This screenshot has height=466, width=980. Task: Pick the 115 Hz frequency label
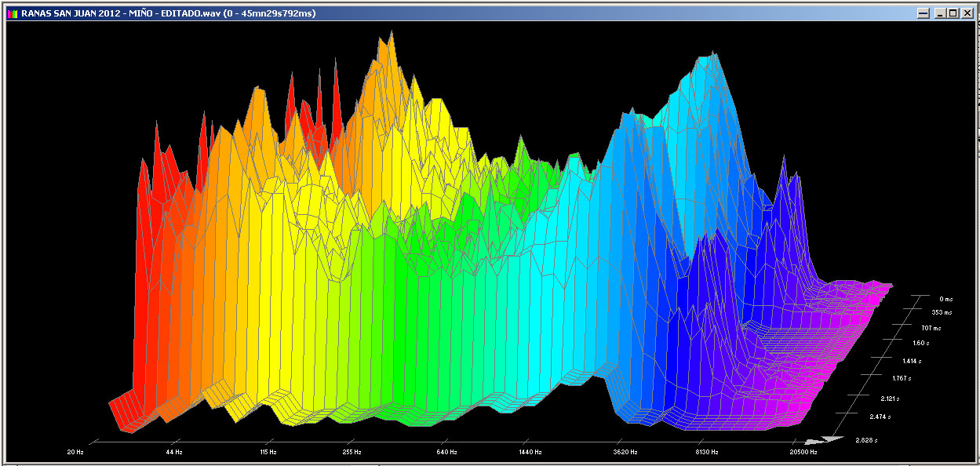(268, 453)
